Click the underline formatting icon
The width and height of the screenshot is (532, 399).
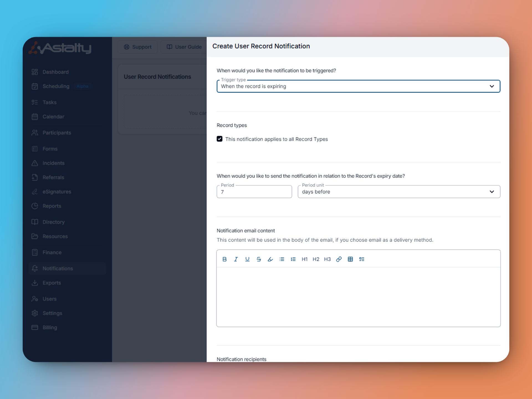click(247, 259)
